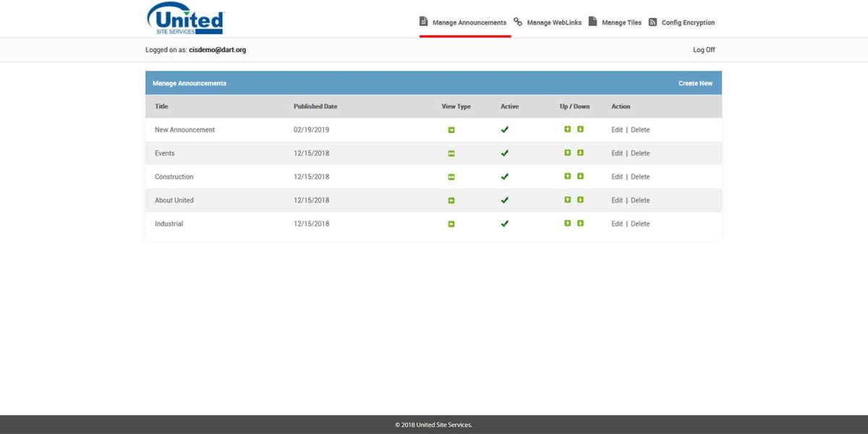
Task: Move the About United row up
Action: [x=567, y=200]
